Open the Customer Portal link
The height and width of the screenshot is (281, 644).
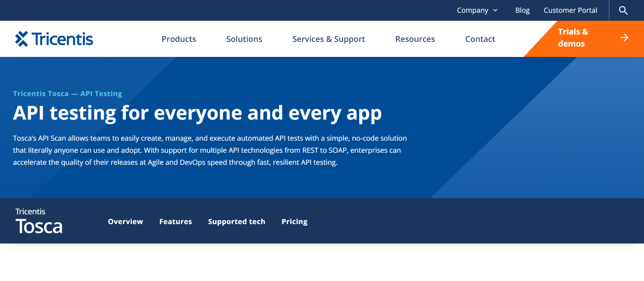(x=570, y=10)
